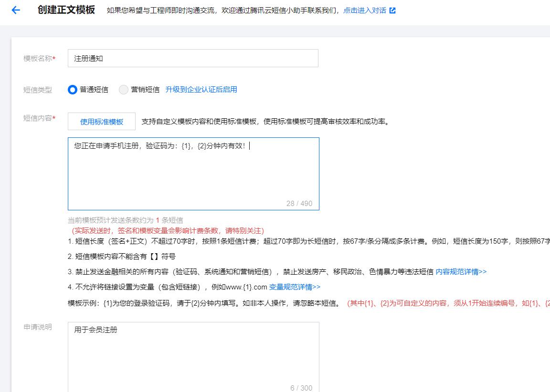Open the 升级到企业认证后启用 link
Screen dimensions: 550x392
point(201,90)
